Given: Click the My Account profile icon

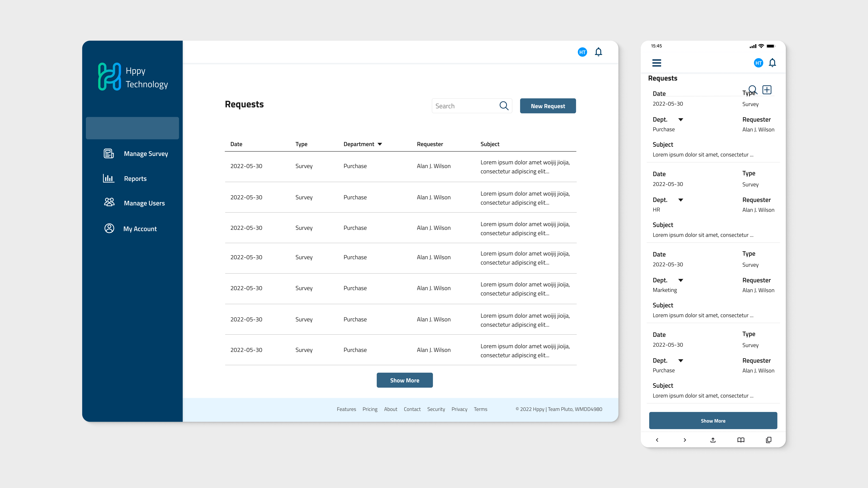Looking at the screenshot, I should click(x=109, y=228).
